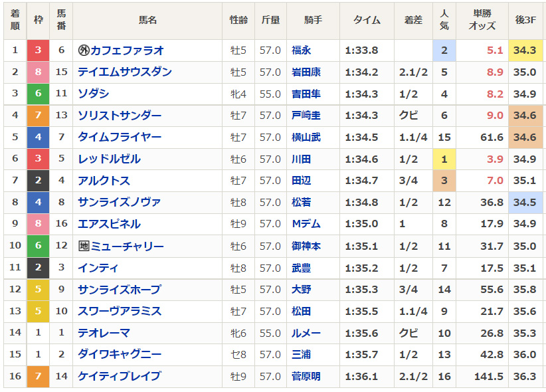Click the 着差 column header

(413, 20)
